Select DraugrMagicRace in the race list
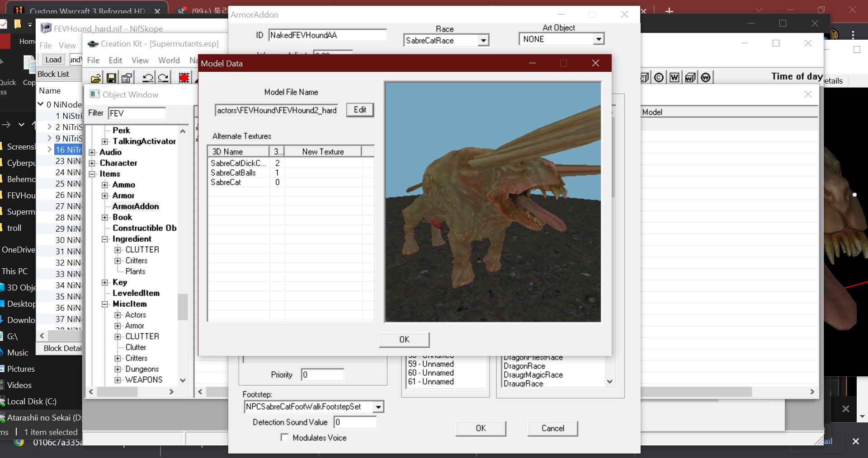Screen dimensions: 868x458 (x=533, y=375)
